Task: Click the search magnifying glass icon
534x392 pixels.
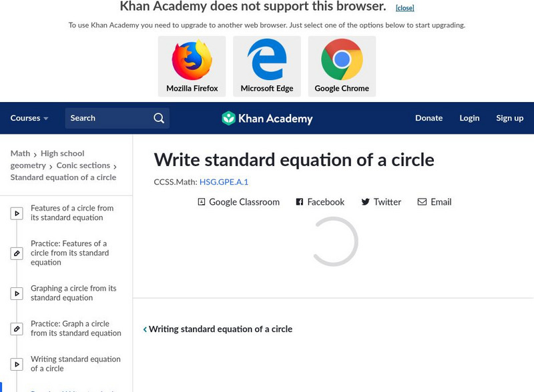Action: click(159, 118)
